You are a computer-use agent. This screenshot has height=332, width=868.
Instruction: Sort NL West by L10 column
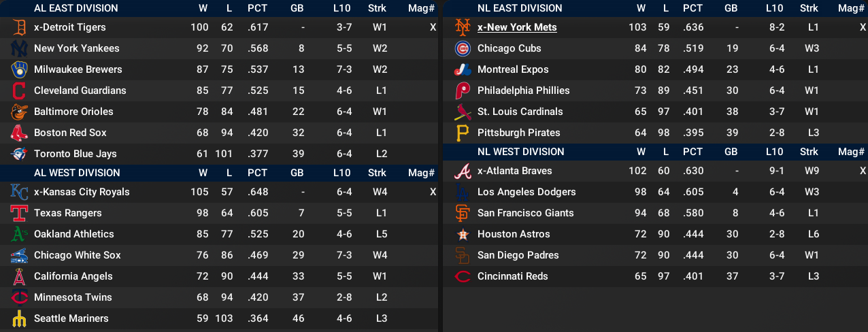point(774,152)
